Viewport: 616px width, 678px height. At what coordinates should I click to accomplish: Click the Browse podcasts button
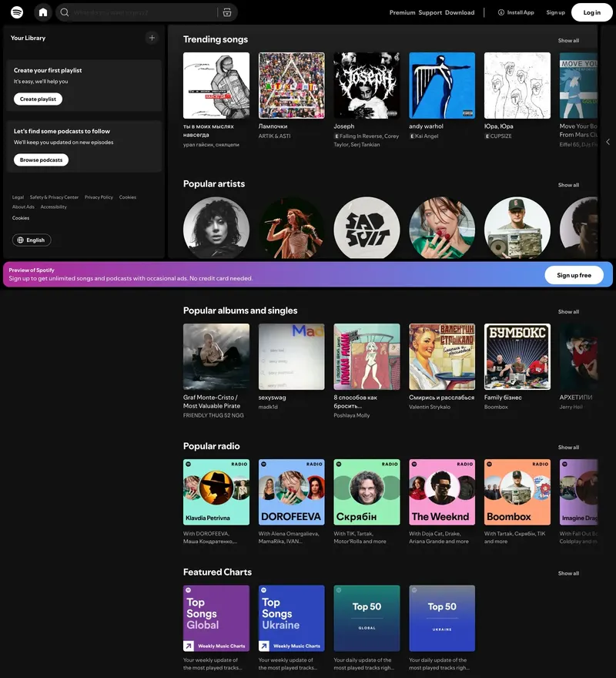[41, 160]
